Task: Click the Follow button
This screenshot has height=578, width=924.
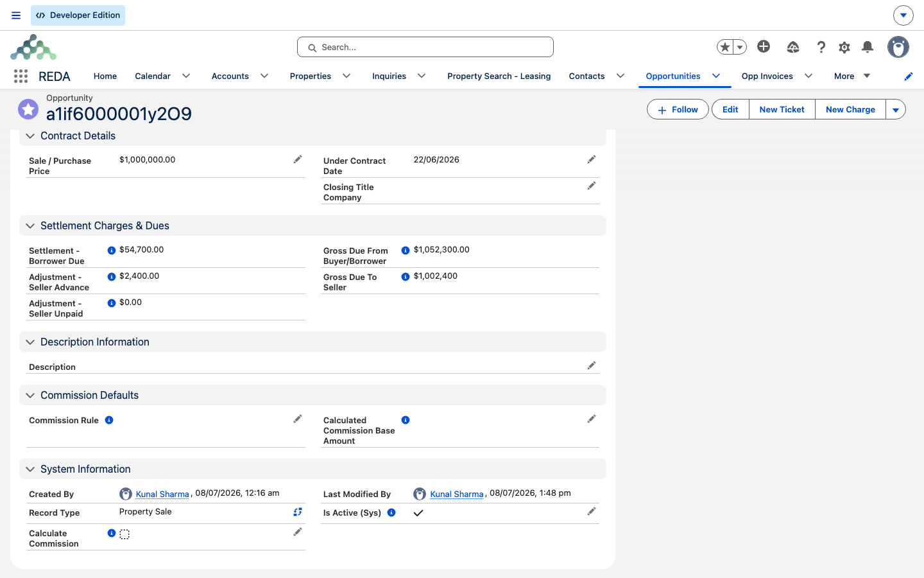Action: pyautogui.click(x=678, y=110)
